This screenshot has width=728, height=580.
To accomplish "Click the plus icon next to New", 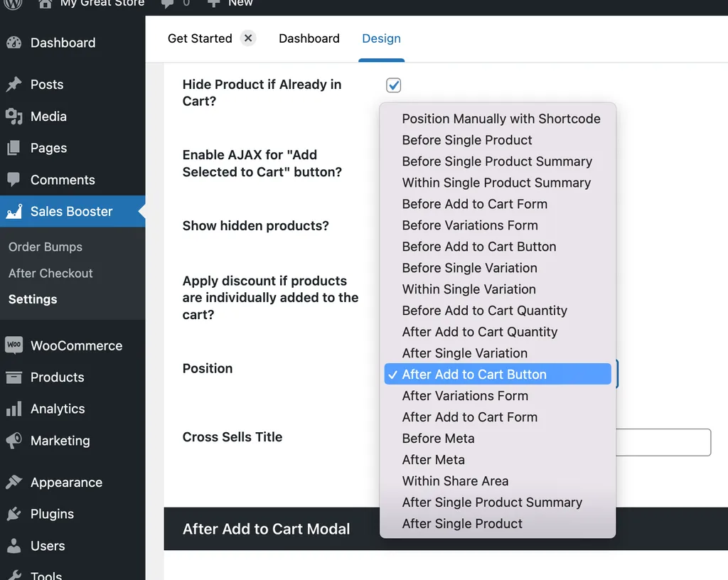I will (x=213, y=4).
